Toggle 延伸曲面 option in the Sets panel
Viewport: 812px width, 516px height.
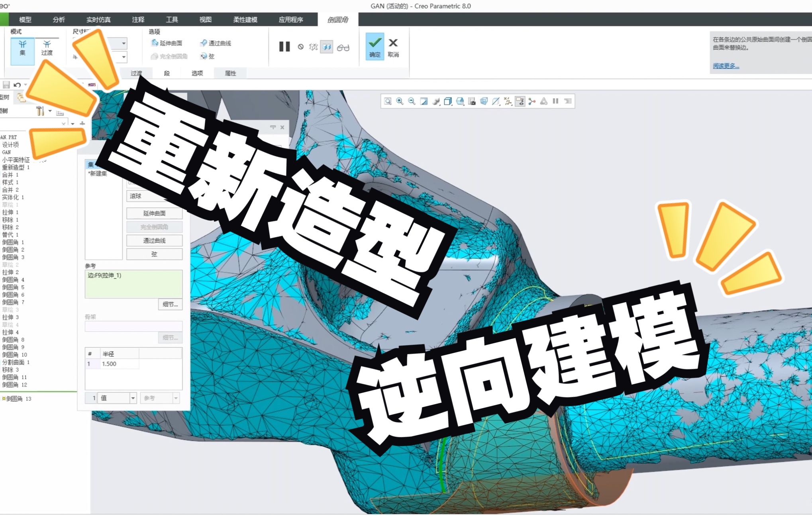[x=154, y=213]
